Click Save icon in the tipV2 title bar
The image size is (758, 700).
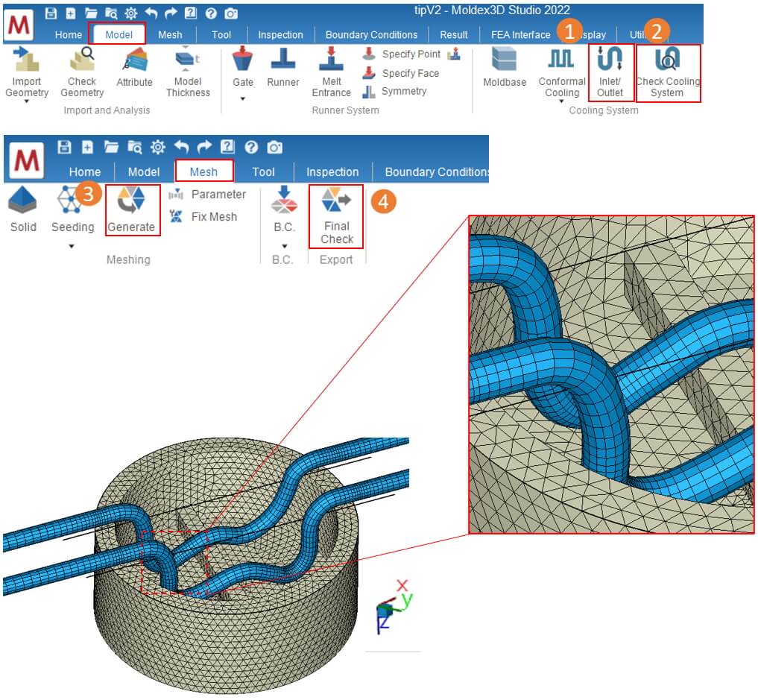[51, 13]
